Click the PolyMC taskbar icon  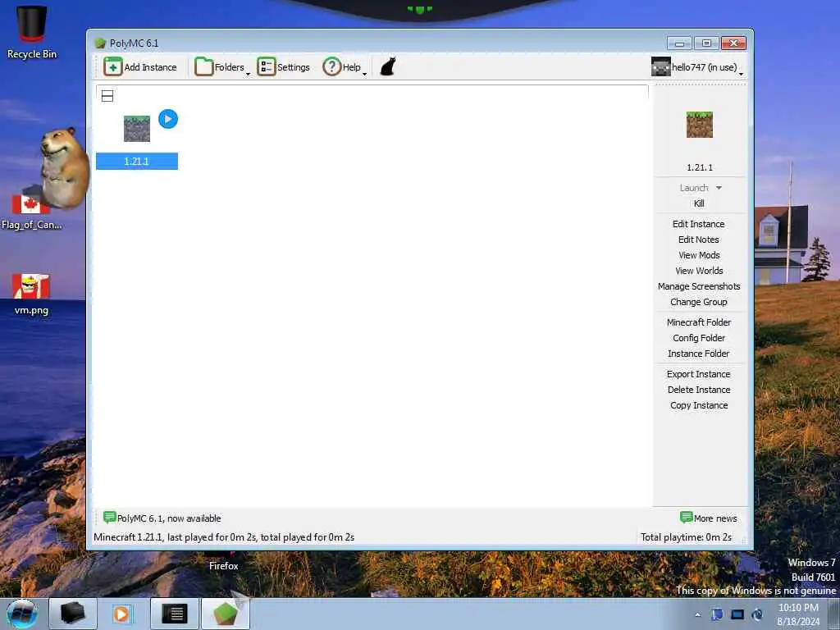pyautogui.click(x=226, y=614)
